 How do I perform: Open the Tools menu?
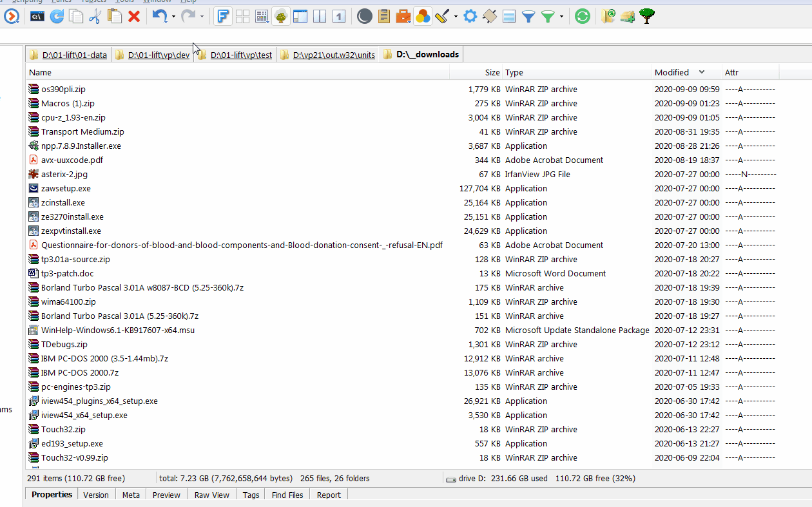[x=125, y=1]
